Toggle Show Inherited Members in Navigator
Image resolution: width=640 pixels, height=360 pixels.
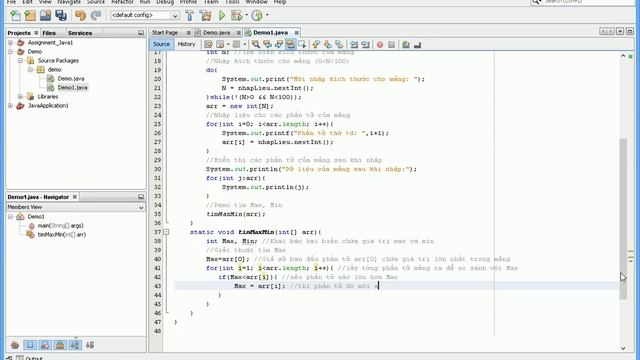[15, 345]
